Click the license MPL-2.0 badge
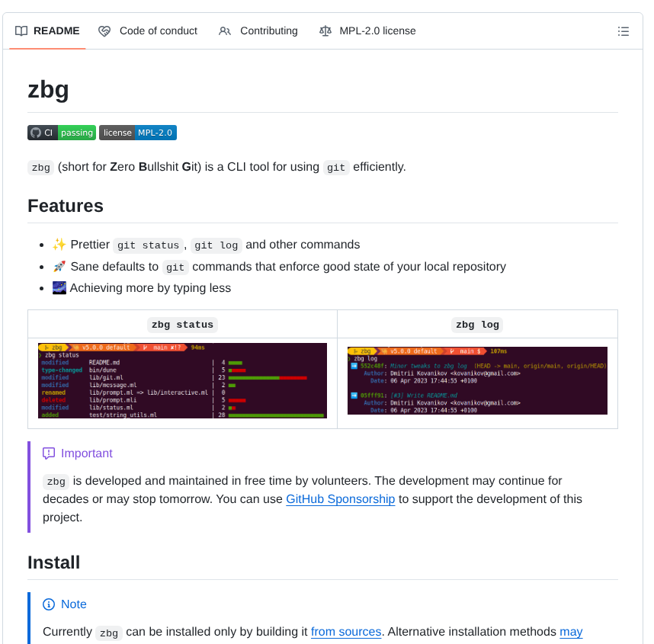654x644 pixels. pyautogui.click(x=138, y=133)
